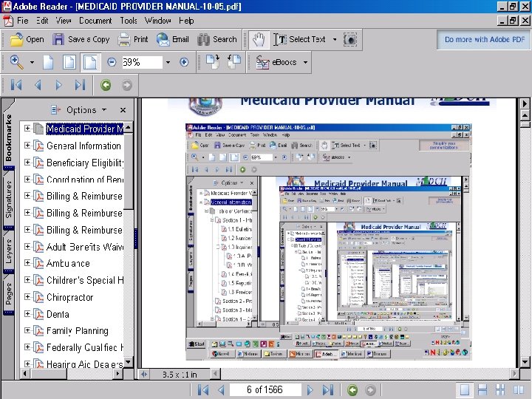Switch to Continuous page layout
Viewport: 532px width, 399px height.
[x=482, y=390]
